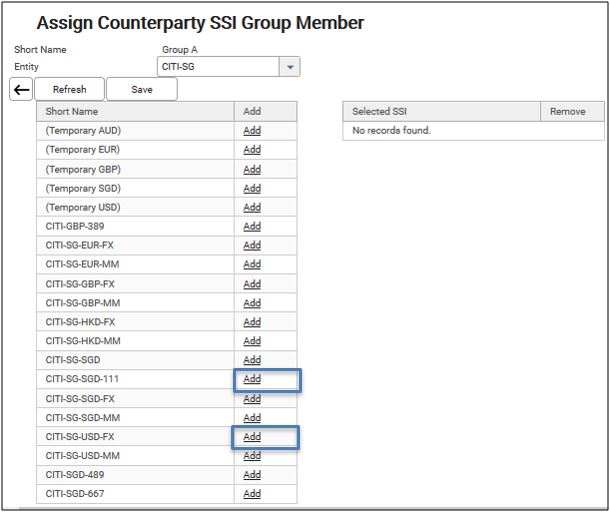Add the CITI-SG-USD-FX SSI
610x512 pixels.
252,437
